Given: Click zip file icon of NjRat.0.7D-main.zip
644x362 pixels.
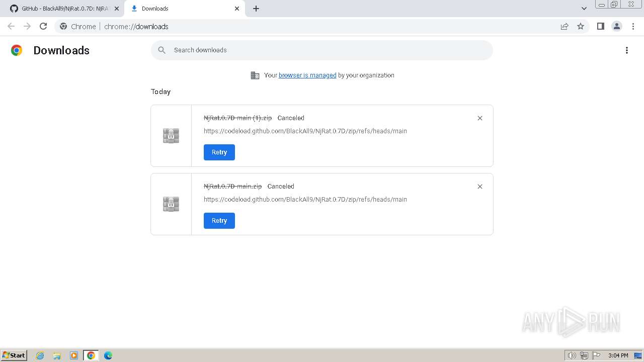Looking at the screenshot, I should [x=171, y=204].
